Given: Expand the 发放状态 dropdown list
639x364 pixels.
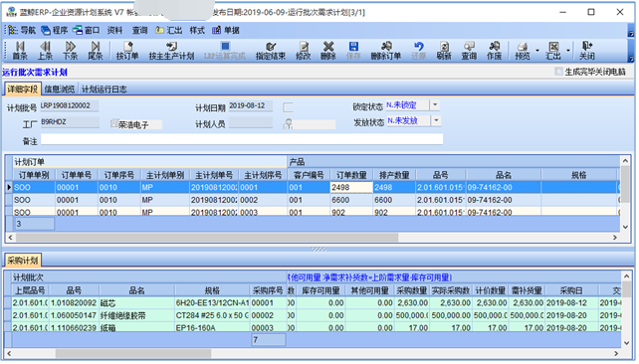Looking at the screenshot, I should tap(436, 120).
